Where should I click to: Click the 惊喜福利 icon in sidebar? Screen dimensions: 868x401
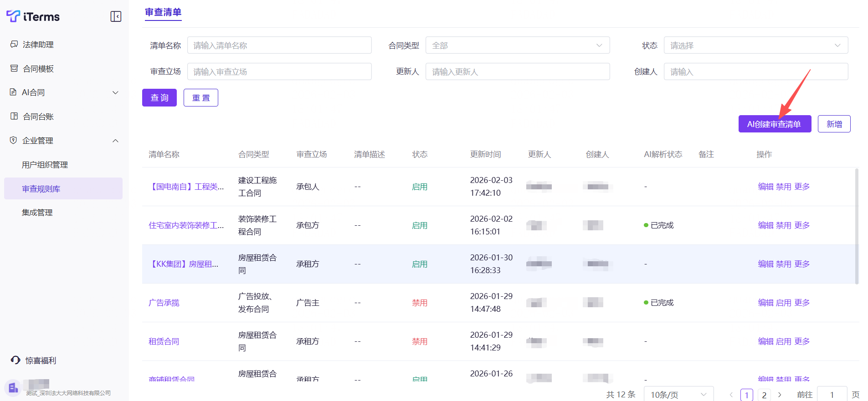[x=15, y=360]
